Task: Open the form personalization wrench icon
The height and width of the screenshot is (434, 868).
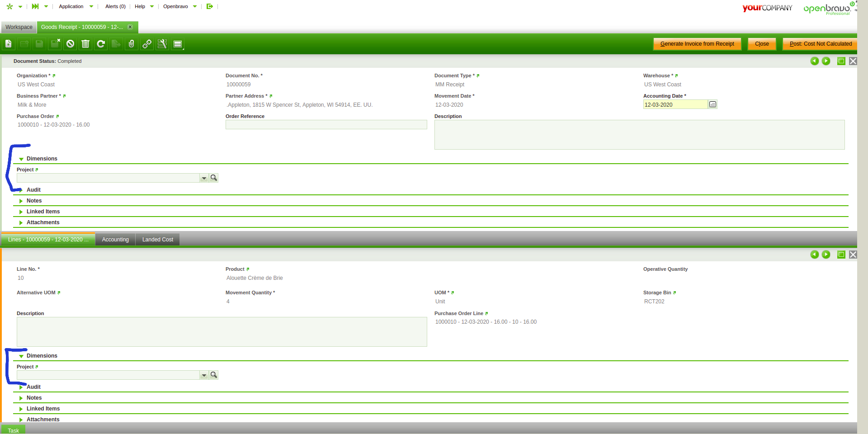Action: (162, 44)
